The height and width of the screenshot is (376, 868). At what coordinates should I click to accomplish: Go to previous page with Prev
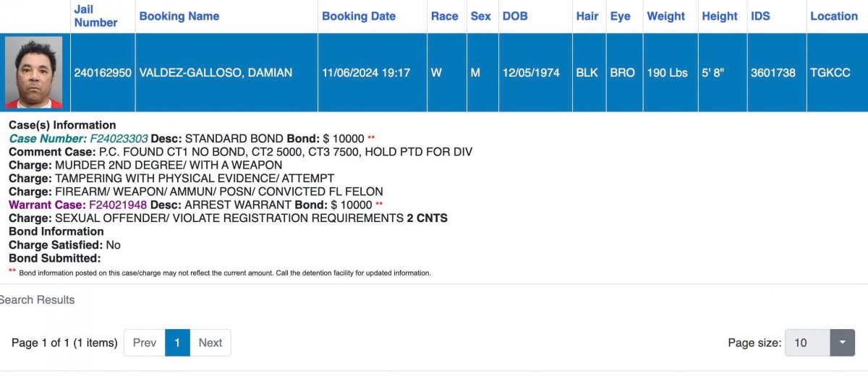(145, 343)
